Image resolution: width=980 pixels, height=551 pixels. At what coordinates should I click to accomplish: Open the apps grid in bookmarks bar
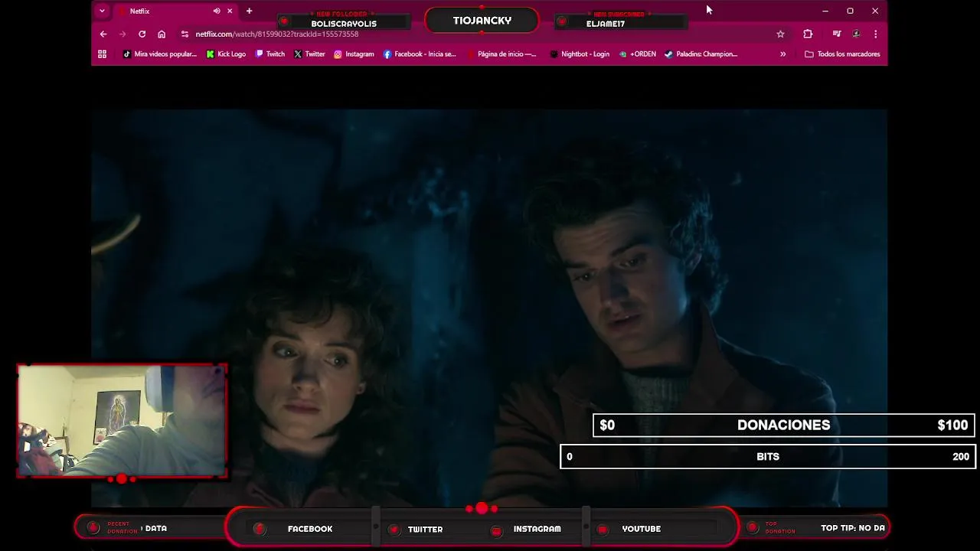point(102,54)
